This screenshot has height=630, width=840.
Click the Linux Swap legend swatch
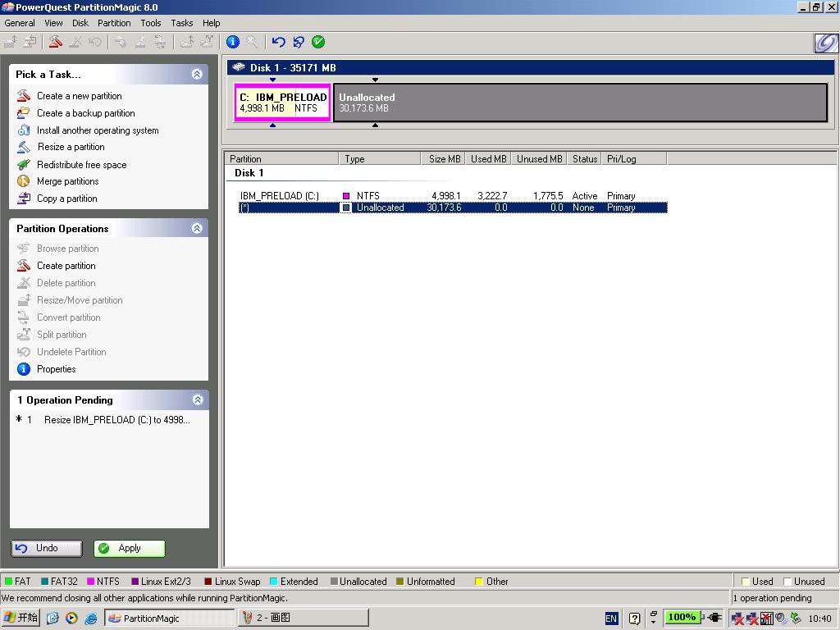[208, 582]
